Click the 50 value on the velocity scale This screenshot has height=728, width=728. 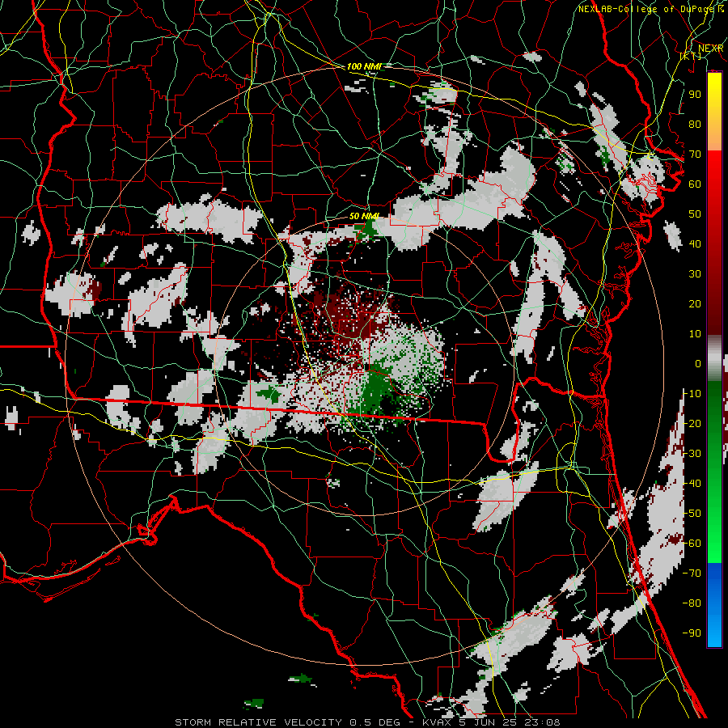coord(695,214)
